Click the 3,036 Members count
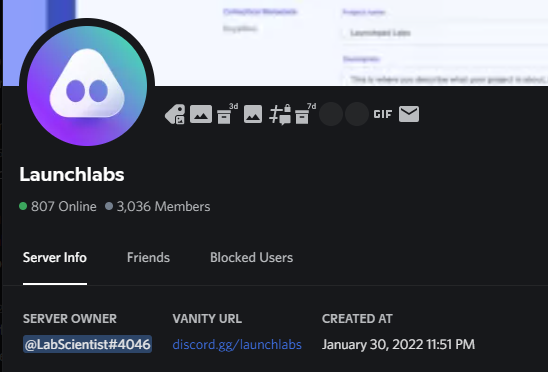The width and height of the screenshot is (548, 372). coord(158,206)
